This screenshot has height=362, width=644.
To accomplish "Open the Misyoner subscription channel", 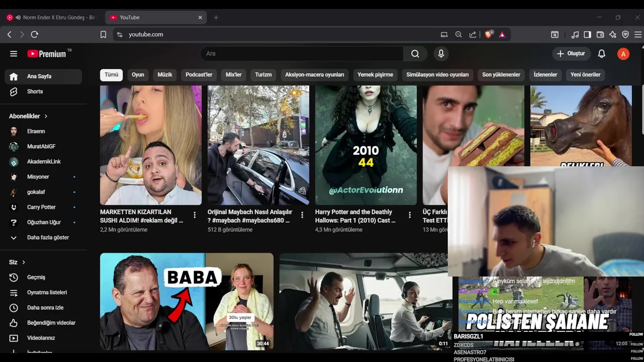I will pyautogui.click(x=43, y=177).
